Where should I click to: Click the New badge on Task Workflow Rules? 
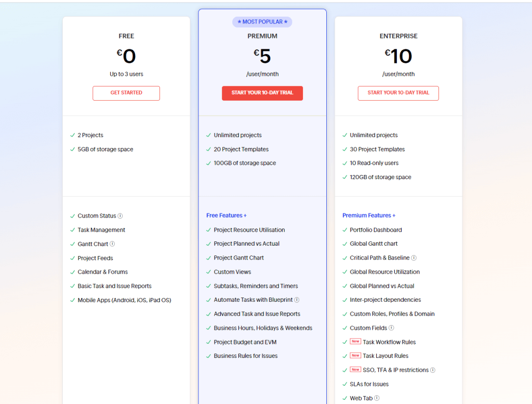click(x=355, y=342)
